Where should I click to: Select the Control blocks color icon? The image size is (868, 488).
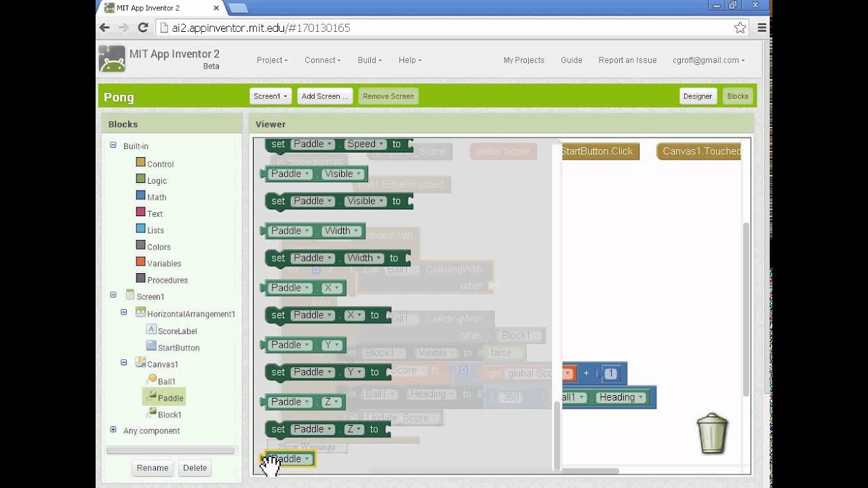pos(141,163)
